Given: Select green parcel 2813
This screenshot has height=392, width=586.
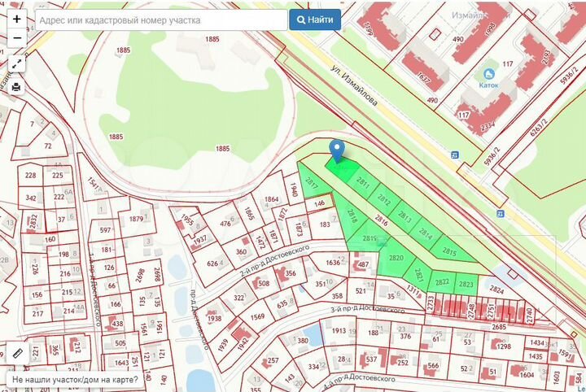Looking at the screenshot, I should [x=404, y=216].
